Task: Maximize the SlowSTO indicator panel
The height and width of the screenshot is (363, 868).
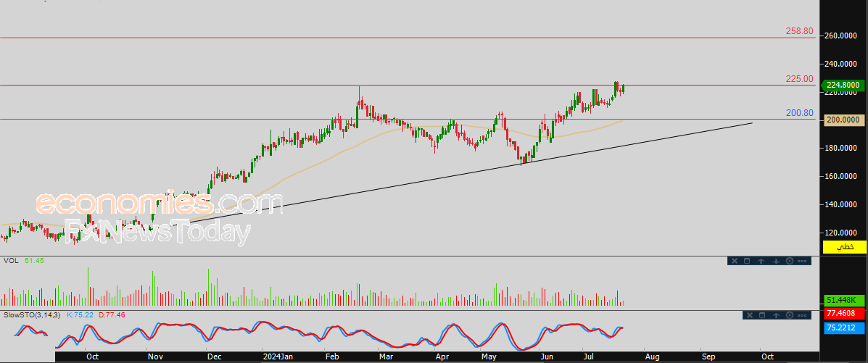Action: 762,315
